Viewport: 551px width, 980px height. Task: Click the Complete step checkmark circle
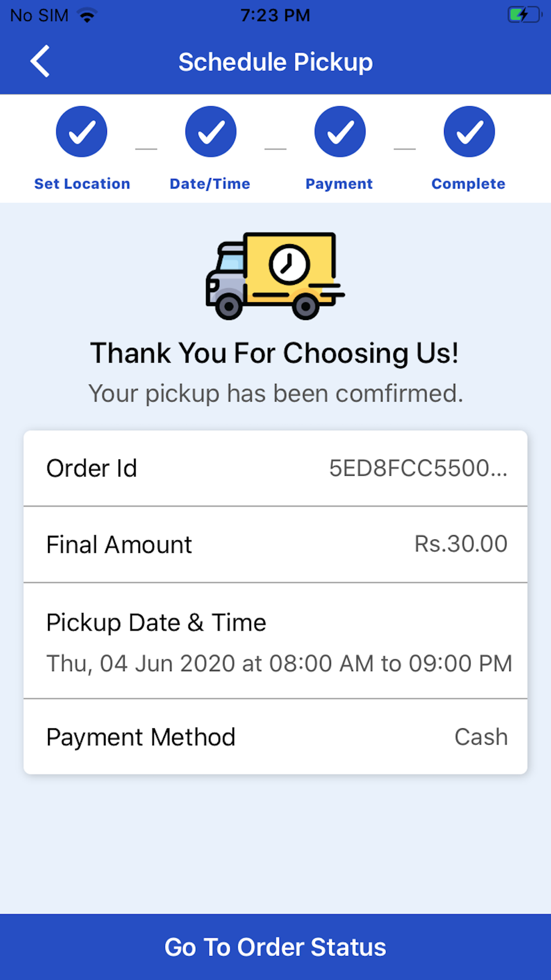(x=469, y=132)
